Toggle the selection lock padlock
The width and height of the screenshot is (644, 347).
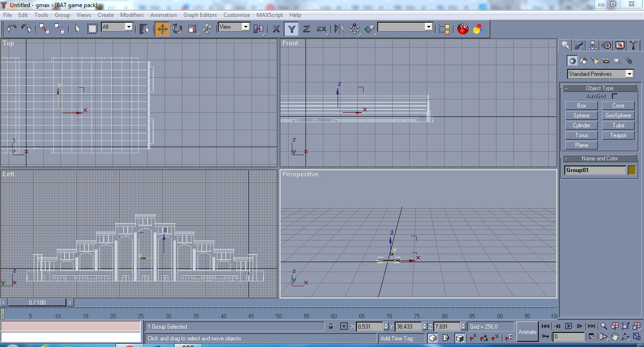point(331,326)
